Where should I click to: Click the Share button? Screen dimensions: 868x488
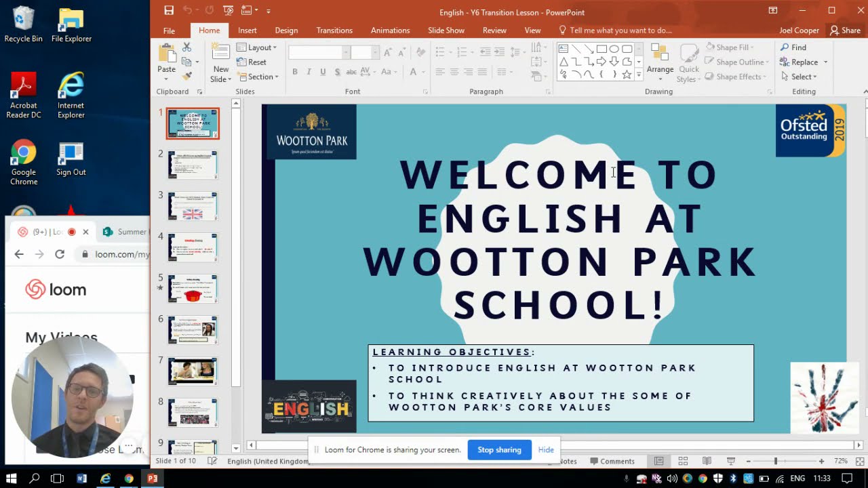[845, 30]
